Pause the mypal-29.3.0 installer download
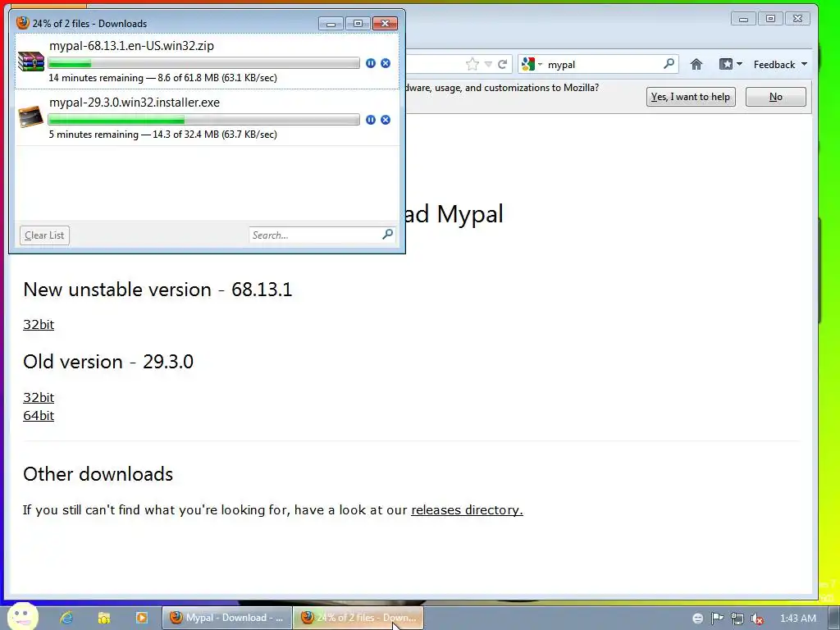The image size is (840, 630). [370, 120]
